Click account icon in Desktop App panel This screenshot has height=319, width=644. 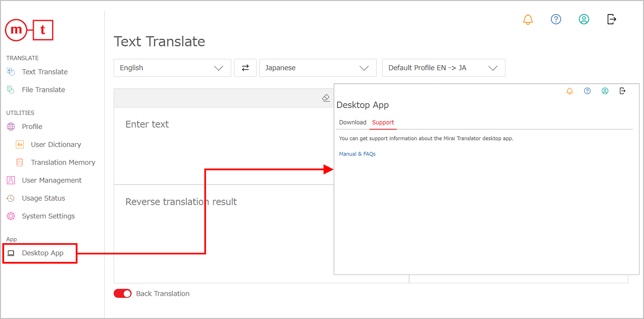(605, 91)
